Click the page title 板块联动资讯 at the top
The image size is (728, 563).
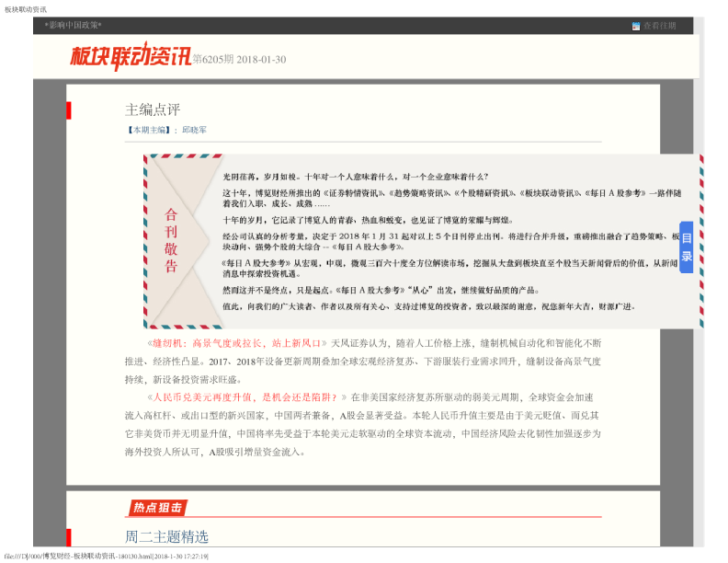[x=26, y=9]
